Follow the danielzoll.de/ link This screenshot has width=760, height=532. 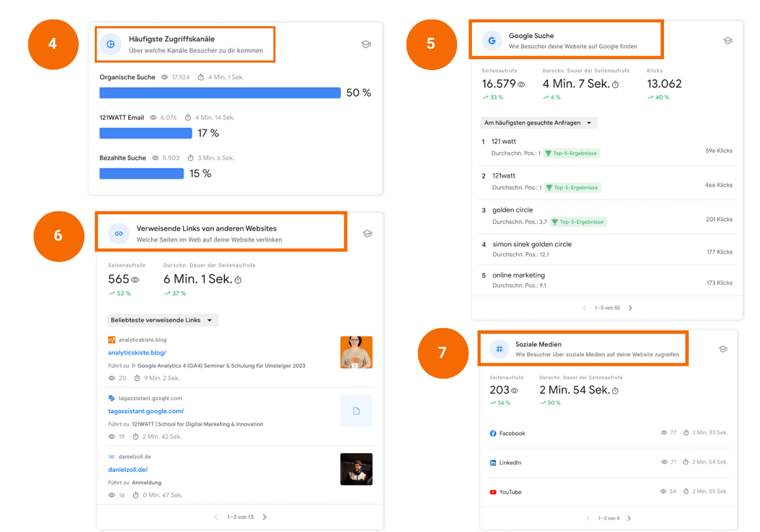(x=128, y=470)
